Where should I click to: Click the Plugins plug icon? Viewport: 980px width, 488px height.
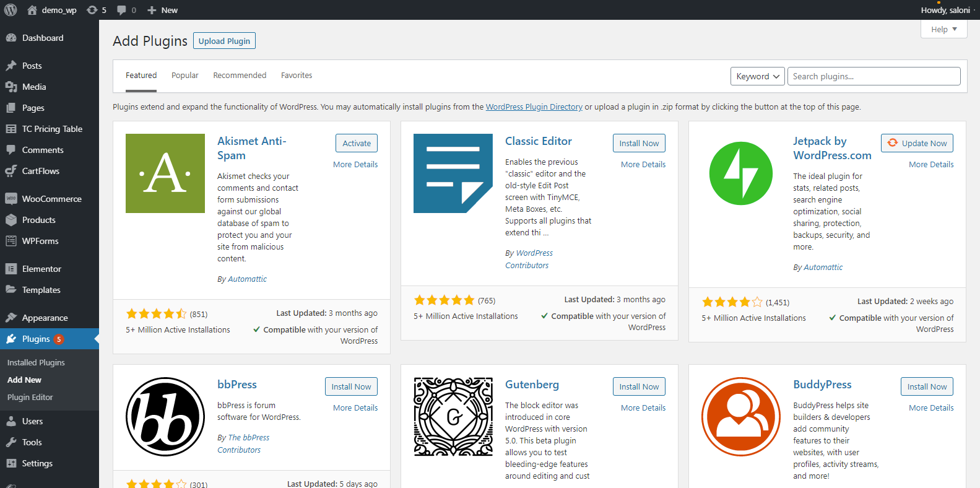click(11, 339)
